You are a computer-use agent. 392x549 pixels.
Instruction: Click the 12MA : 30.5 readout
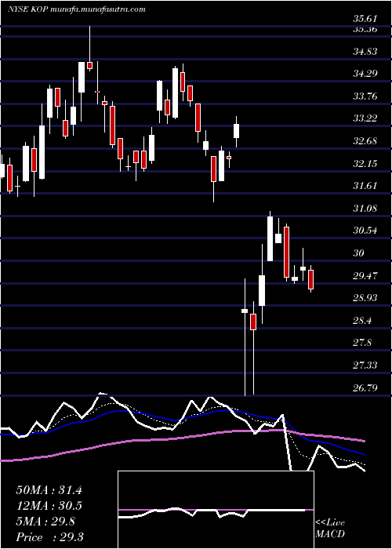[49, 506]
